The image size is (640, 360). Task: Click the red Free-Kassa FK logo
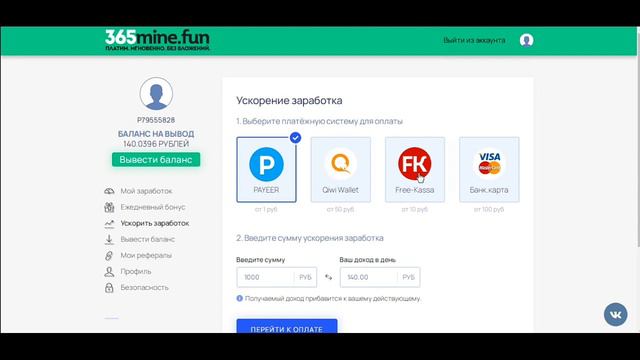click(415, 164)
